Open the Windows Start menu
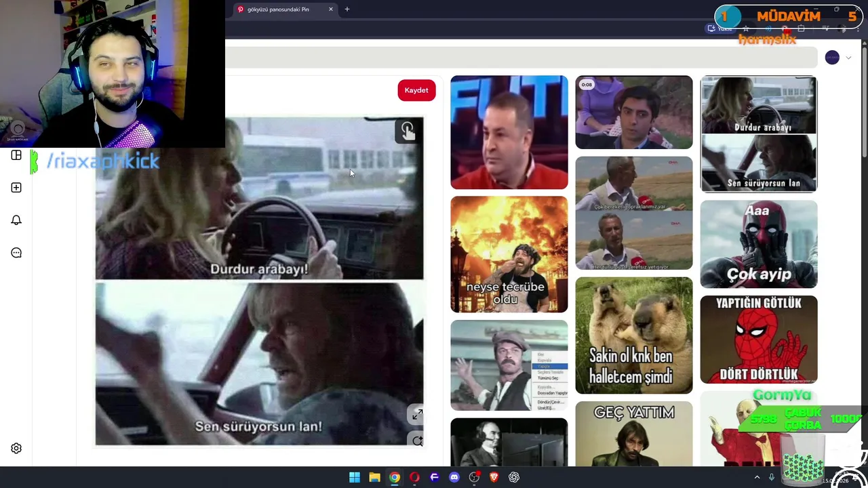 355,477
